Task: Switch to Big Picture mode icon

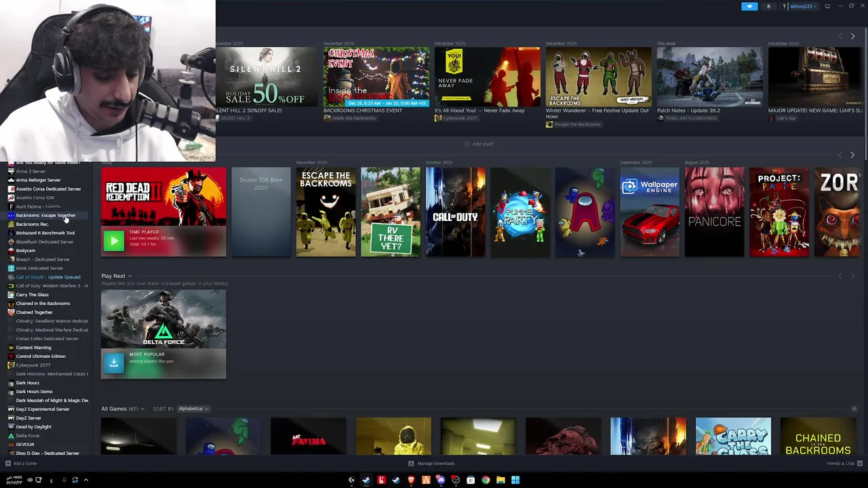Action: [827, 6]
